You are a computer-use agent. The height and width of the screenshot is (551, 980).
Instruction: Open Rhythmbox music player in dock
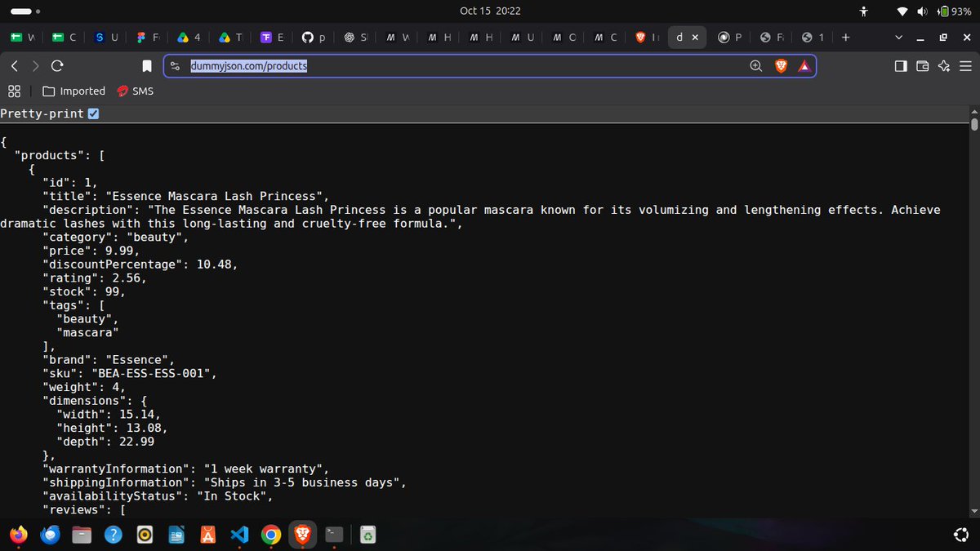(145, 535)
